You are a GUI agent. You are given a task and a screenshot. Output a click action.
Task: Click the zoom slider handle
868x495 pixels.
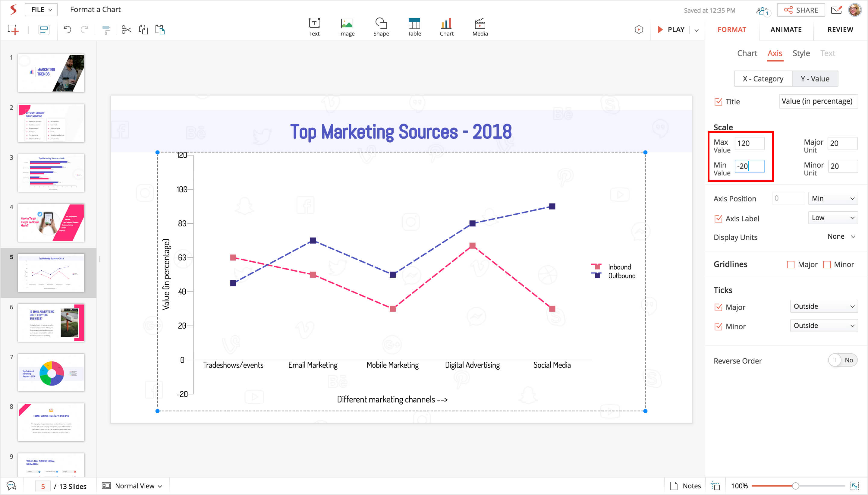[795, 486]
